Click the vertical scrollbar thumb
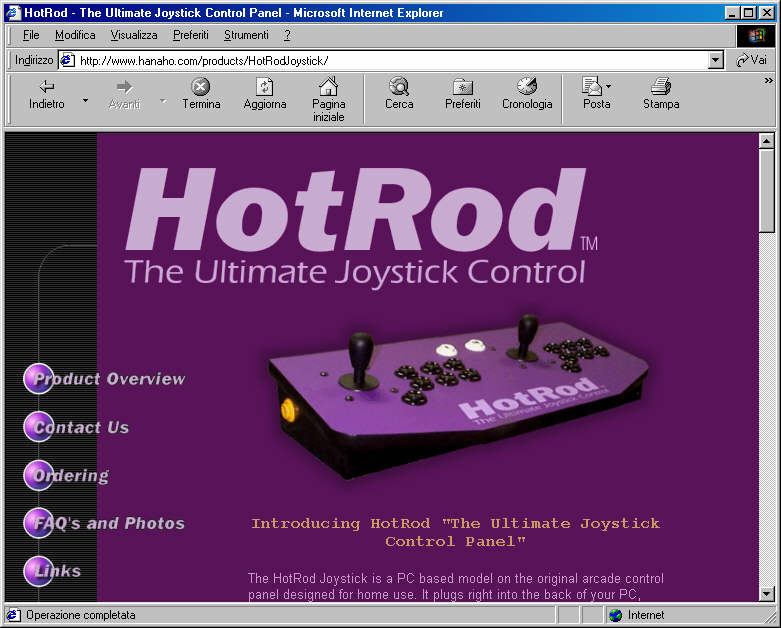This screenshot has height=628, width=781. click(767, 191)
